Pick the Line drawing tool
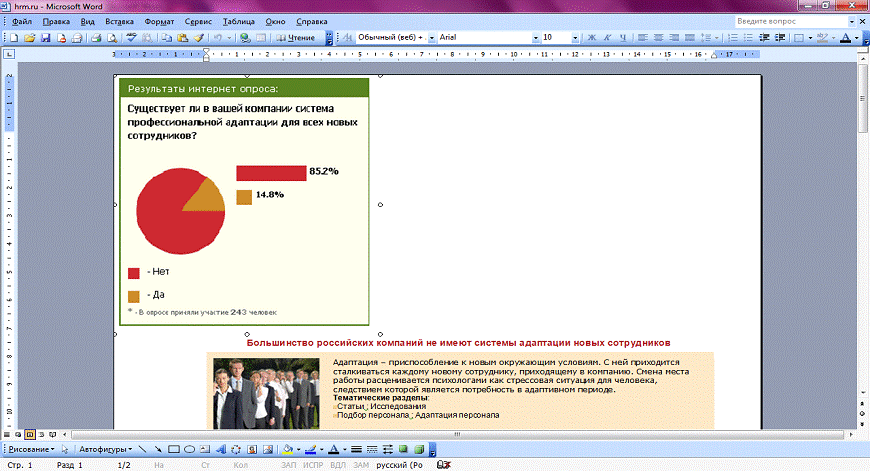870x471 pixels. point(143,449)
